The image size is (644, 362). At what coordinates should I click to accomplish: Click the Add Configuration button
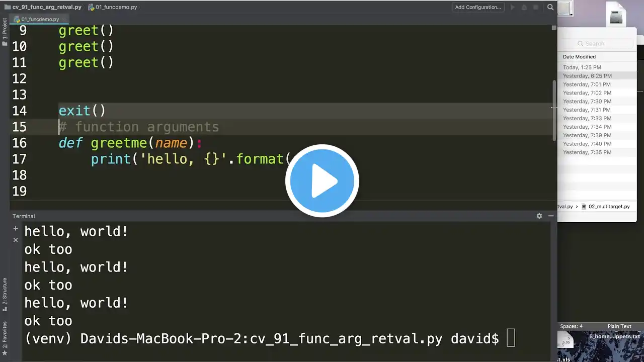[x=478, y=7]
